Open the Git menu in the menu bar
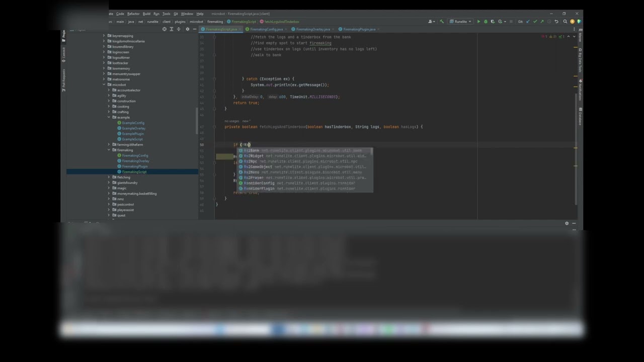 176,14
